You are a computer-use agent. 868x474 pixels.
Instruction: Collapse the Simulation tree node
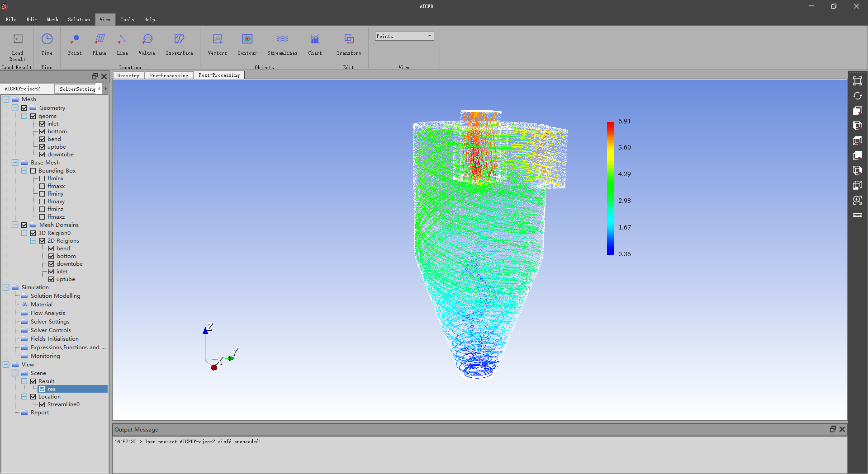coord(6,287)
